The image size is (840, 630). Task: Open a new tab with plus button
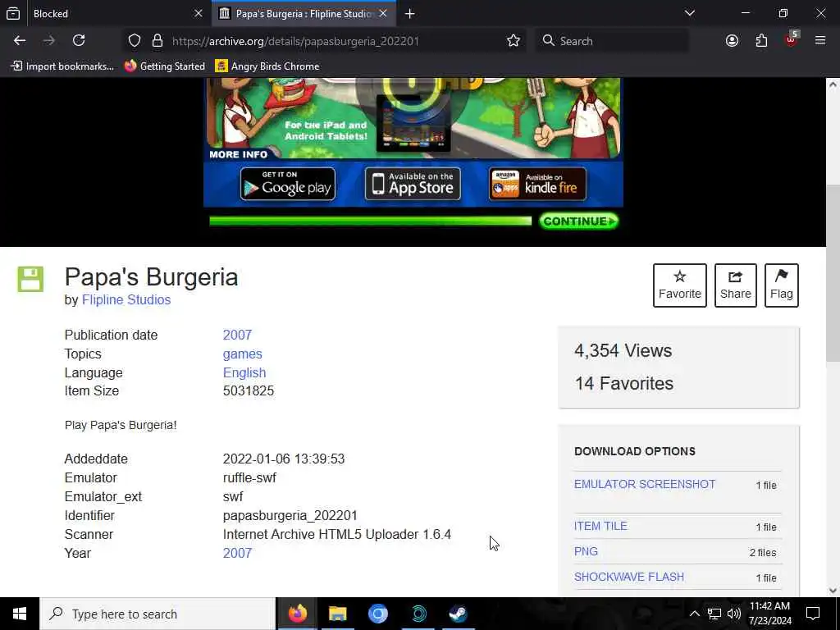point(410,14)
